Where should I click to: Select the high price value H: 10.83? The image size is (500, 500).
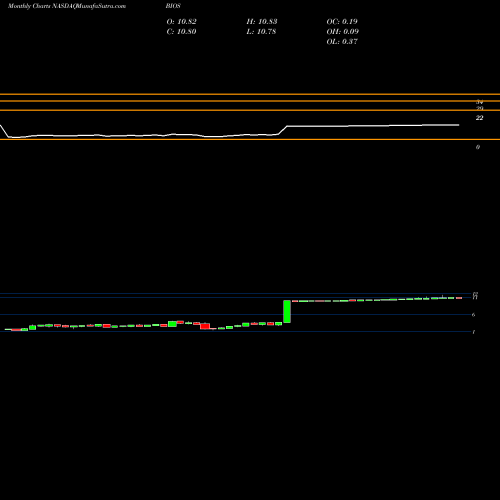[x=262, y=21]
